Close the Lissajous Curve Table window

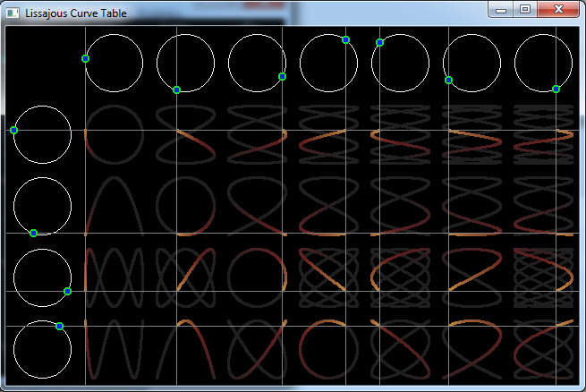pyautogui.click(x=560, y=10)
